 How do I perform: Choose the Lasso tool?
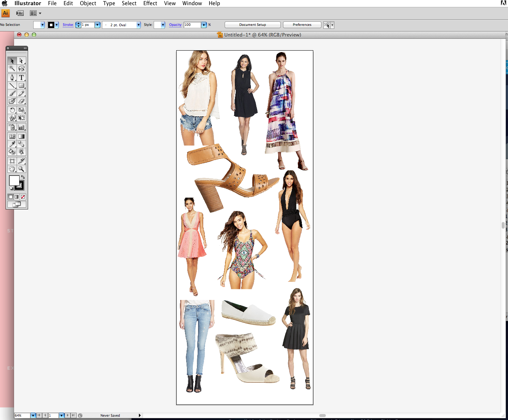pyautogui.click(x=21, y=68)
